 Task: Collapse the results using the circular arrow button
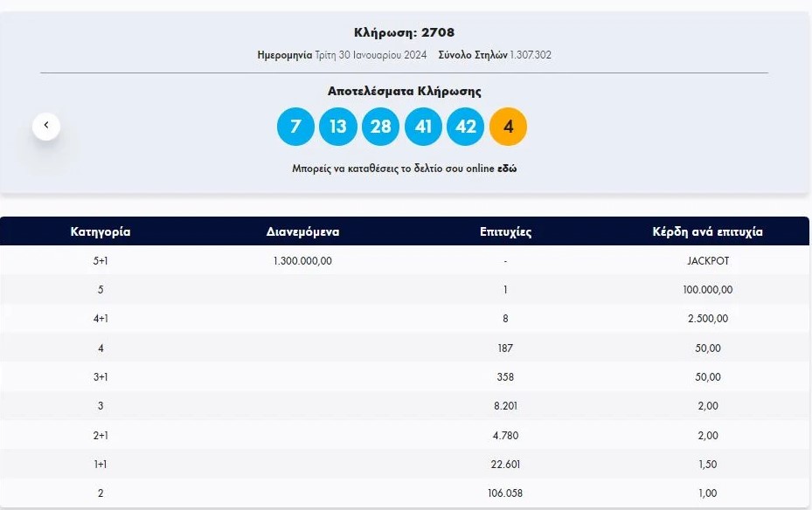tap(46, 125)
